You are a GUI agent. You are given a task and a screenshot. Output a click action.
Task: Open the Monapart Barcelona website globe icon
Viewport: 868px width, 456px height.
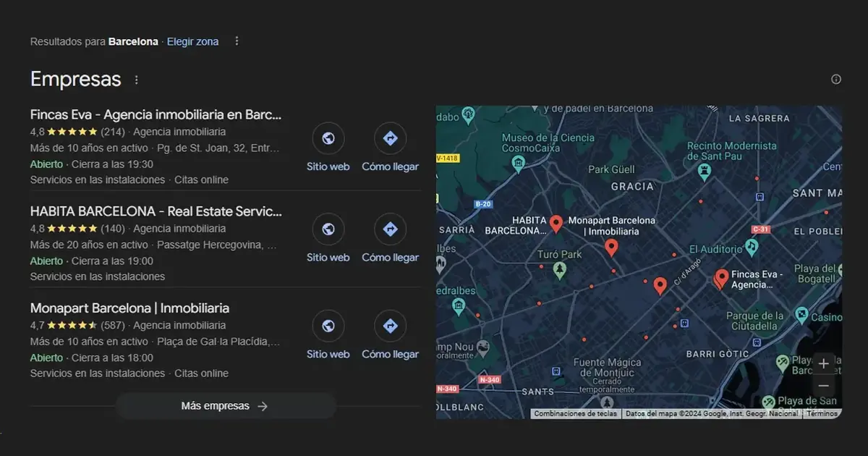point(328,326)
